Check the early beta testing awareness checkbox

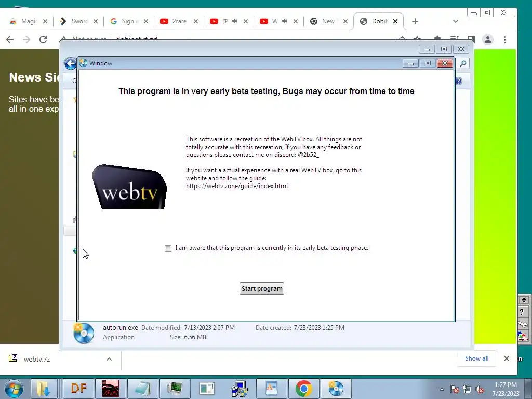[x=168, y=248]
